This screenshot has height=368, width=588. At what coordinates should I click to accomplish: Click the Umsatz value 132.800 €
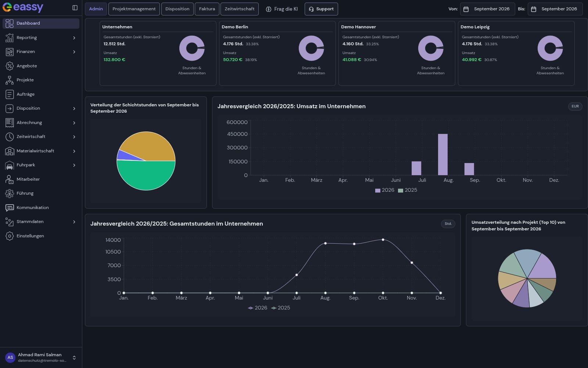point(114,60)
